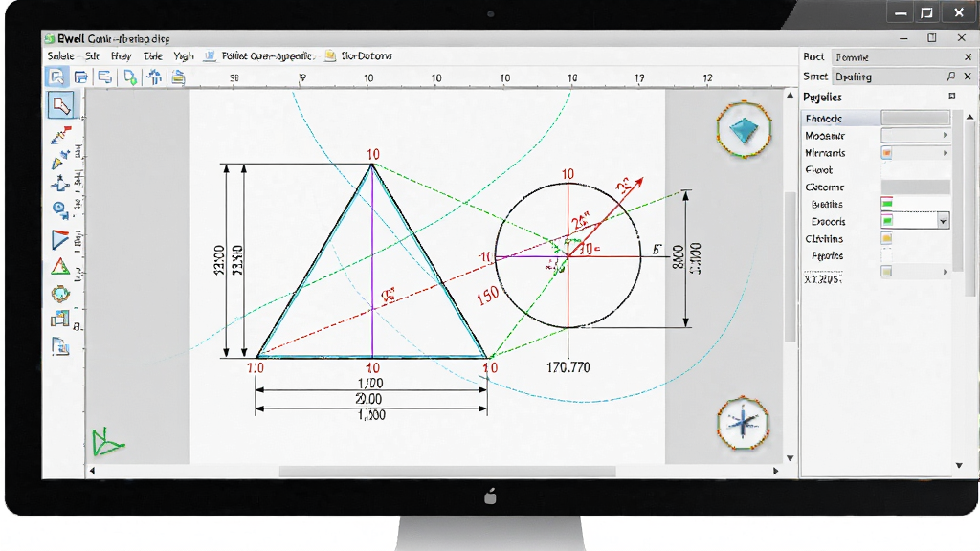Image resolution: width=980 pixels, height=551 pixels.
Task: Click the Paliiet Guen-apeatie button
Action: [259, 56]
